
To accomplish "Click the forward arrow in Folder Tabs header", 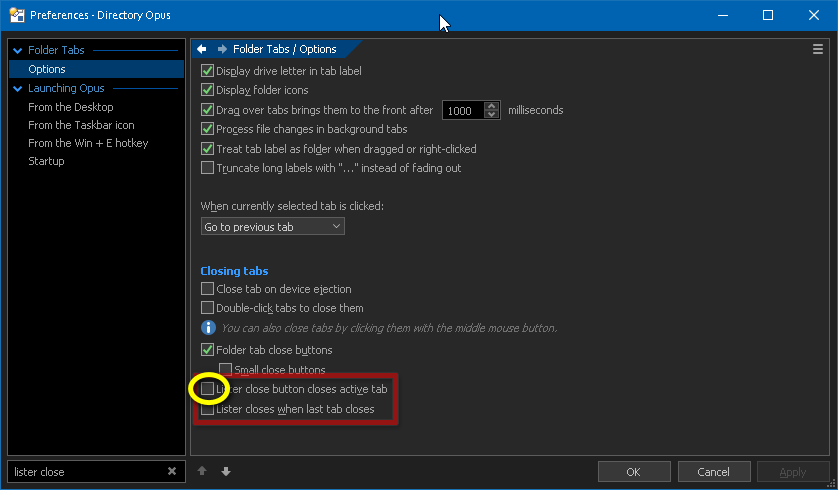I will point(222,49).
